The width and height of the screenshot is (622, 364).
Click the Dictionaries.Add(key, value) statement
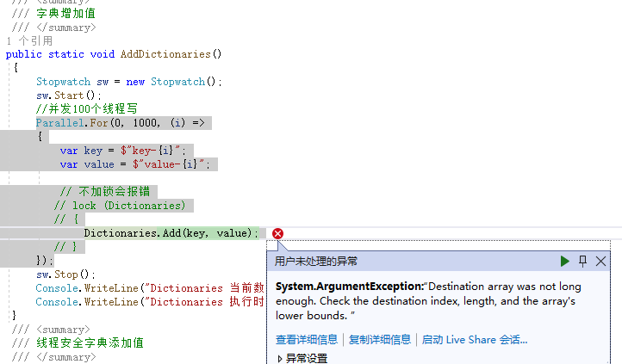tap(169, 233)
